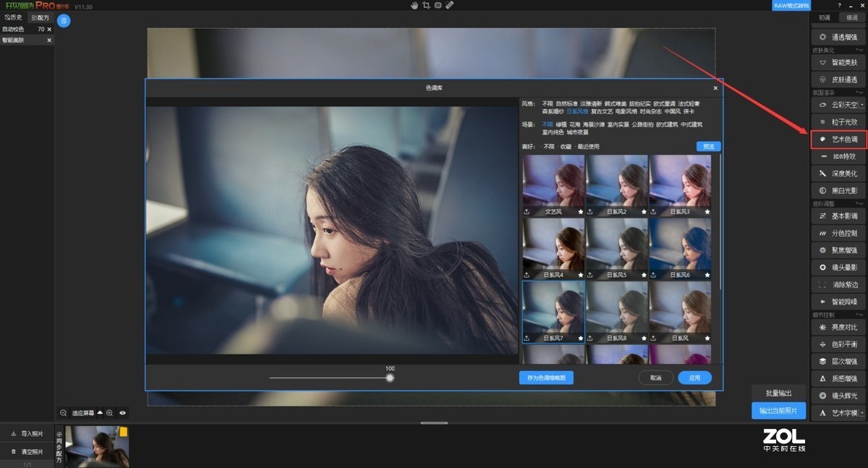This screenshot has width=868, height=468.
Task: Click the intensity slider handle at 100
Action: click(390, 378)
